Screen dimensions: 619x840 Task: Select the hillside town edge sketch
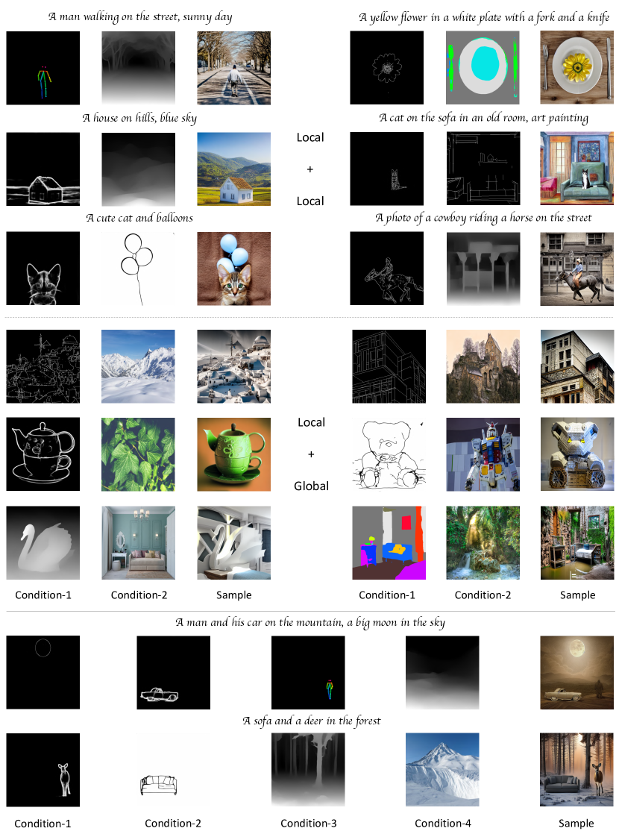(x=43, y=366)
